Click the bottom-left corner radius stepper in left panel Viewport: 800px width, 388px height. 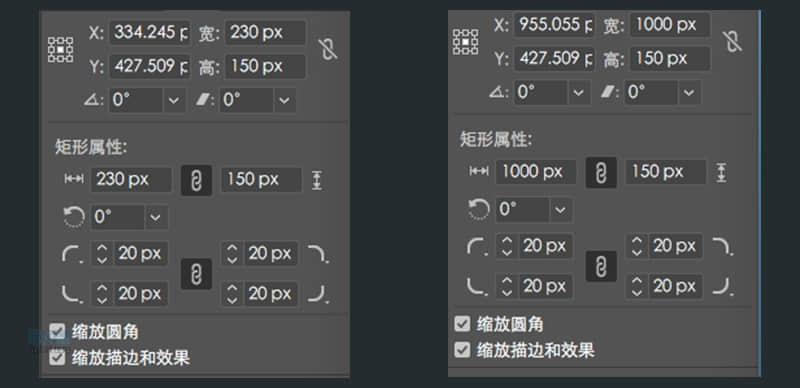[x=102, y=294]
